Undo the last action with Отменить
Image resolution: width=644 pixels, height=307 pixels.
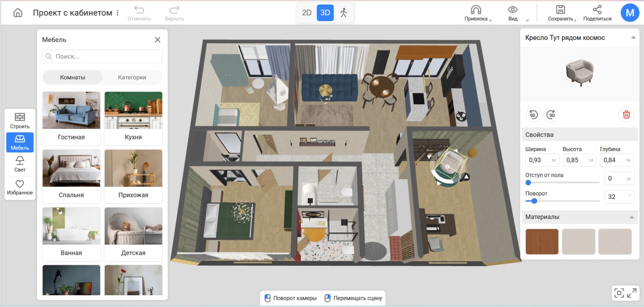point(139,14)
